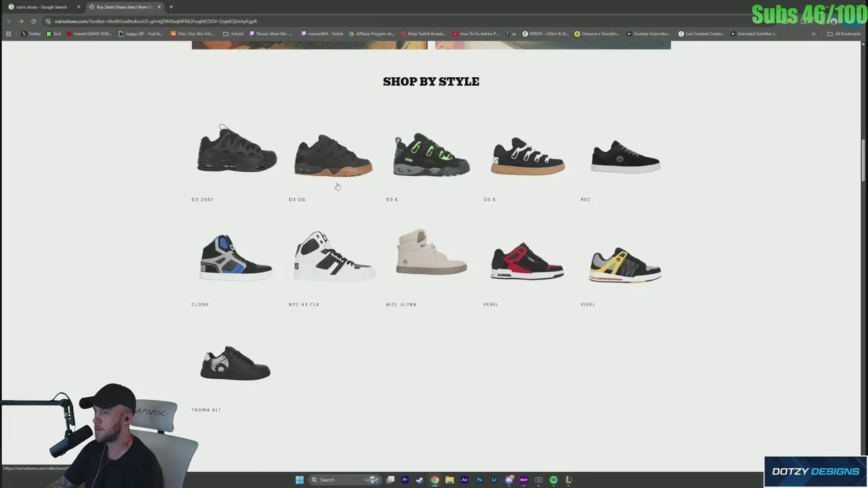
Task: Open the Rize Ultra shoe image
Action: click(x=431, y=251)
